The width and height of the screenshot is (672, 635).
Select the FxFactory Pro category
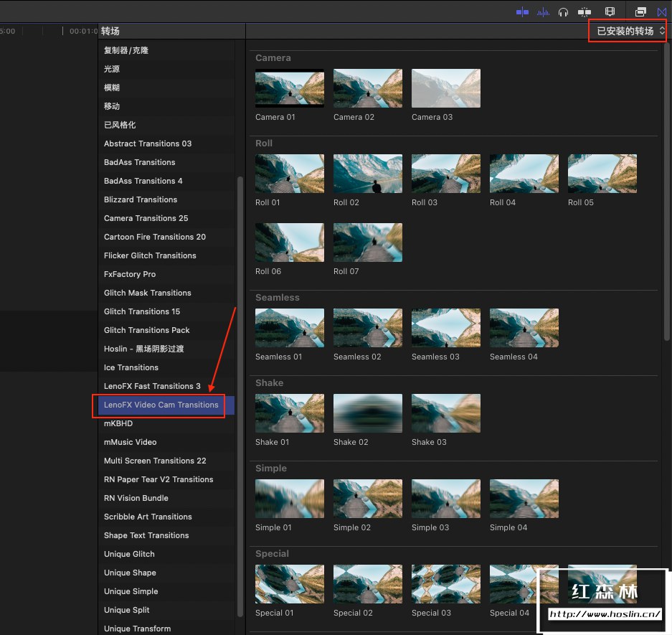click(130, 274)
